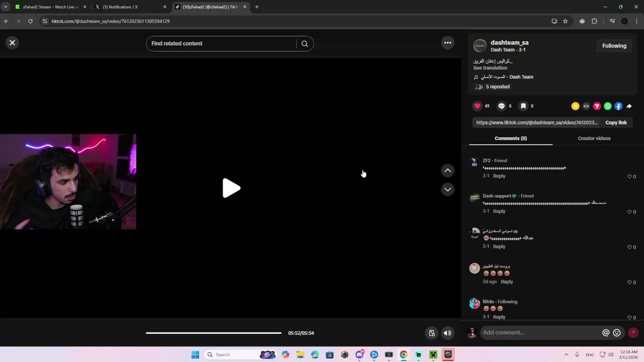The width and height of the screenshot is (644, 362).
Task: Like the third comment mentioning عبدالله
Action: 629,247
